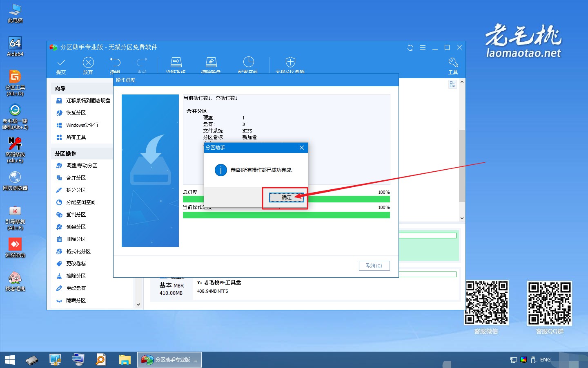
Task: Click the 总进度 green progress bar
Action: [286, 199]
